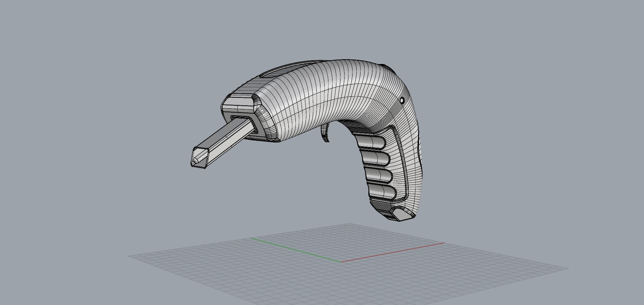The image size is (644, 305).
Task: Select the topmost grip ridge on the handle
Action: tap(371, 142)
